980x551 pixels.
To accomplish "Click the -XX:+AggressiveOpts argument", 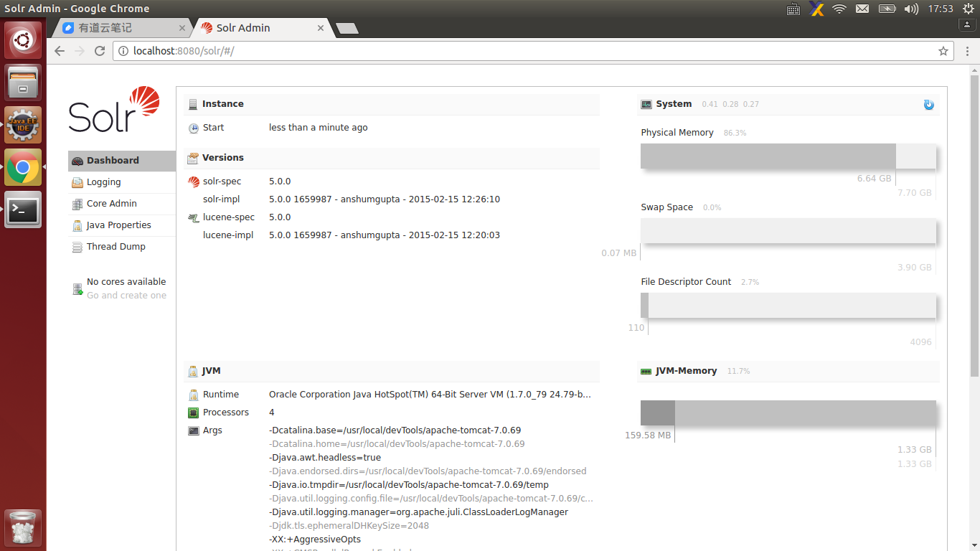I will tap(315, 540).
